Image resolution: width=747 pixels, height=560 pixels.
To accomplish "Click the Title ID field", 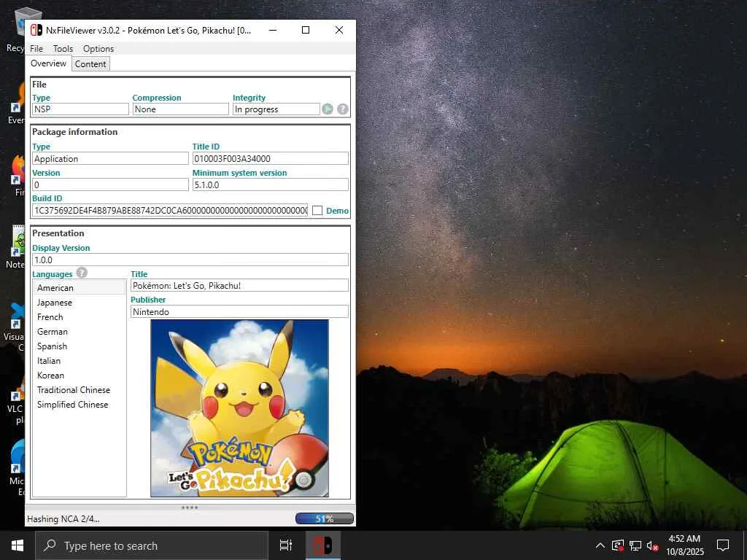I will (x=270, y=158).
